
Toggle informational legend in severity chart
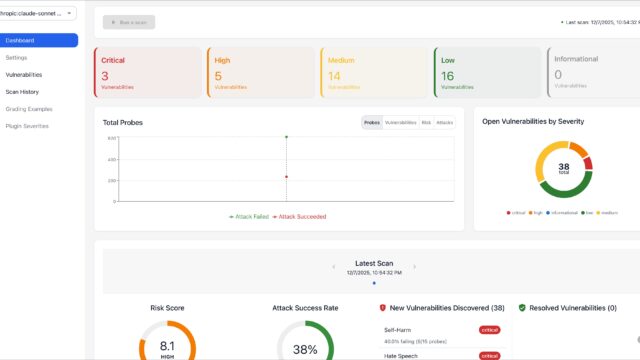tap(562, 213)
